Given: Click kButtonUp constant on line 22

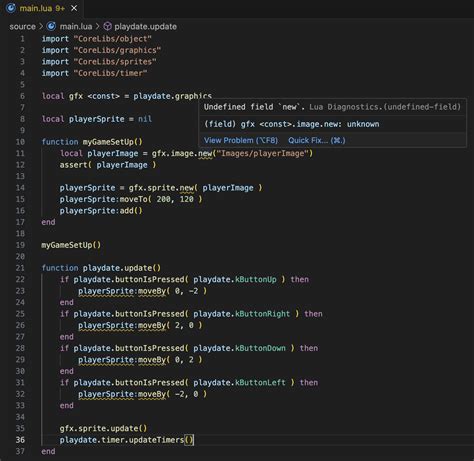Looking at the screenshot, I should (256, 280).
